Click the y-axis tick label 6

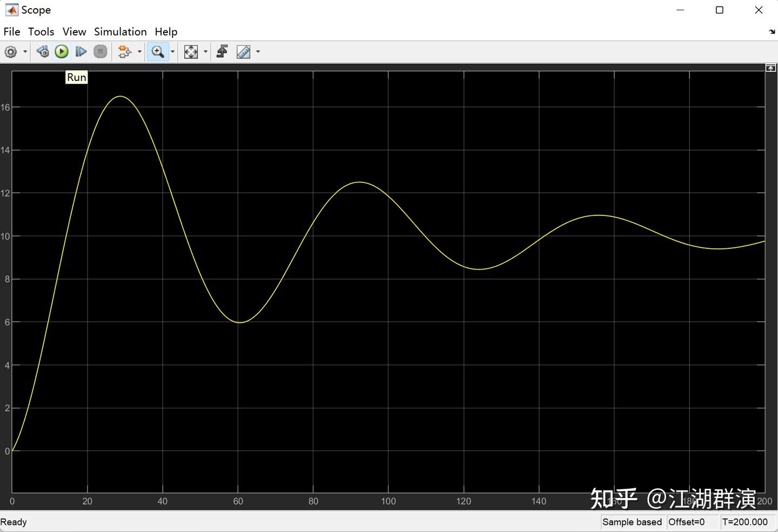pyautogui.click(x=8, y=322)
